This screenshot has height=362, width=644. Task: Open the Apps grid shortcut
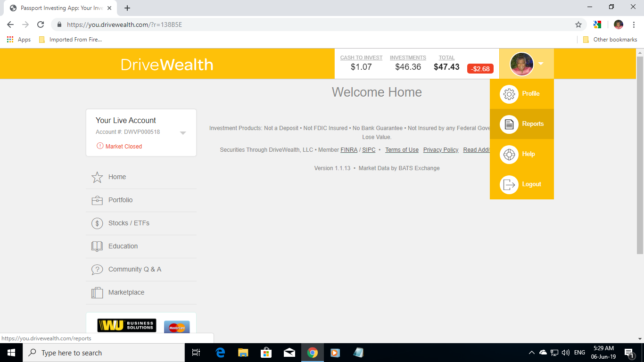click(19, 40)
